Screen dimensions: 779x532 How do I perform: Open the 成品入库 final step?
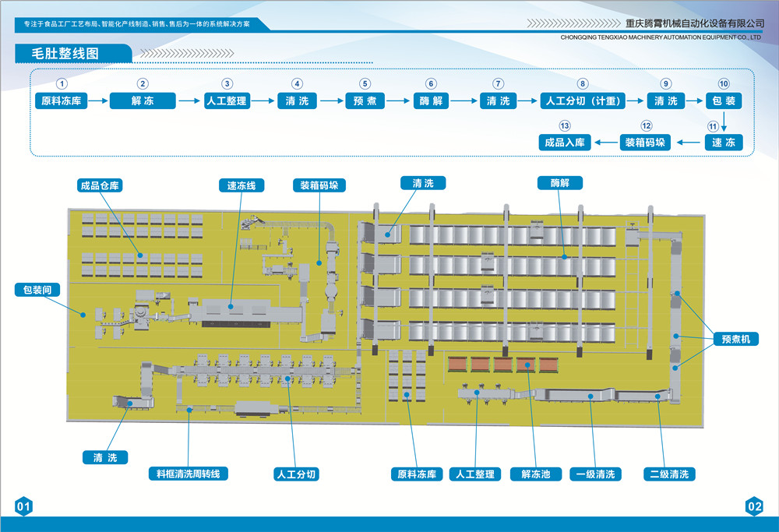tap(565, 143)
